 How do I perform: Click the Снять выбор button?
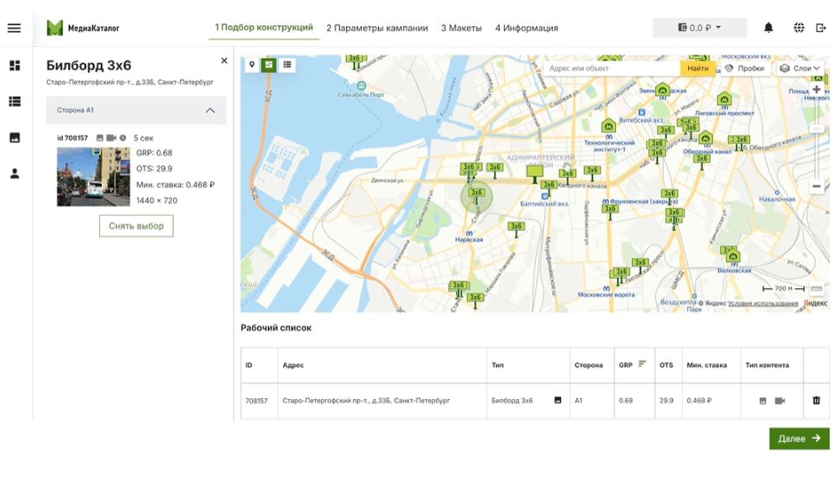click(x=136, y=226)
